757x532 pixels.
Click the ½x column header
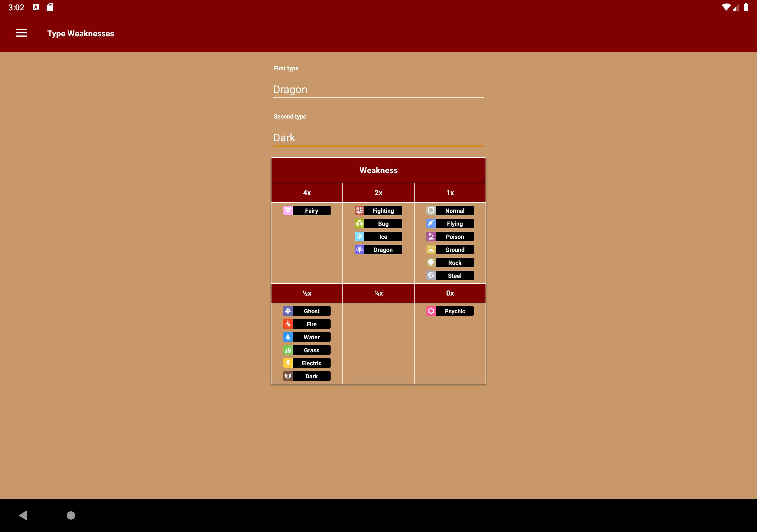point(307,293)
